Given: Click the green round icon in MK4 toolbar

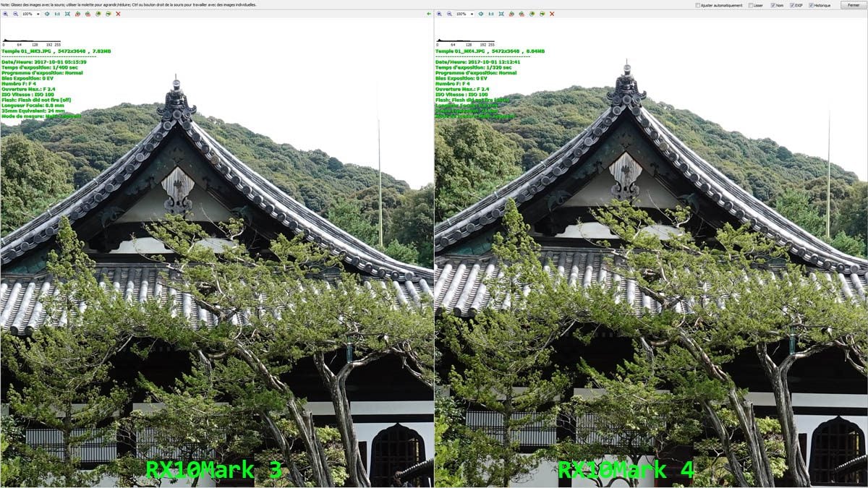Looking at the screenshot, I should pyautogui.click(x=532, y=14).
